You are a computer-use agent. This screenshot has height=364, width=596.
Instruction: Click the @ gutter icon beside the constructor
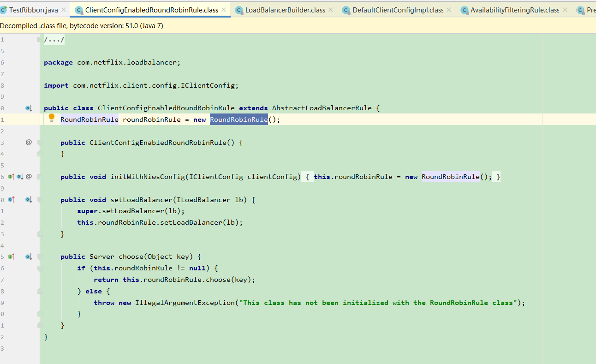pyautogui.click(x=29, y=142)
